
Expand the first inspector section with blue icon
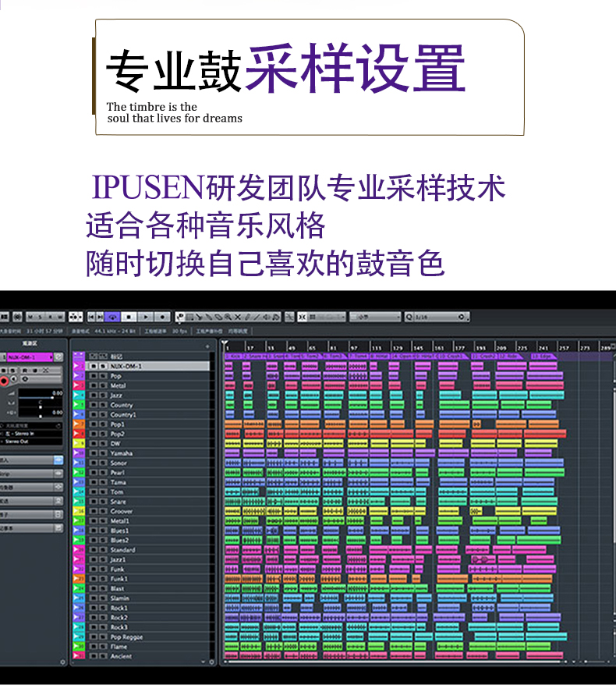tap(31, 460)
